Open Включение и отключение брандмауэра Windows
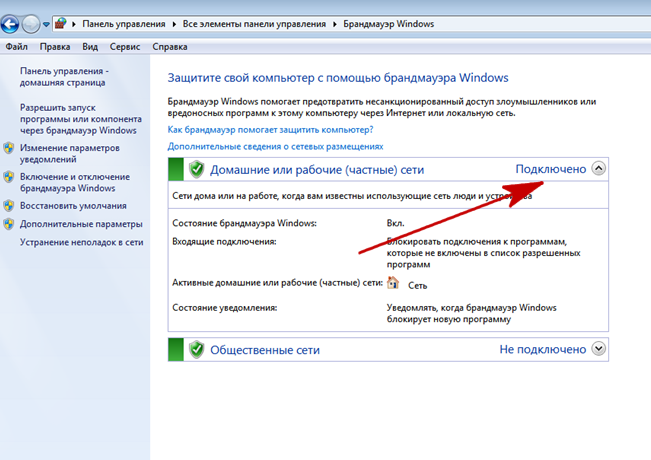 pos(75,183)
